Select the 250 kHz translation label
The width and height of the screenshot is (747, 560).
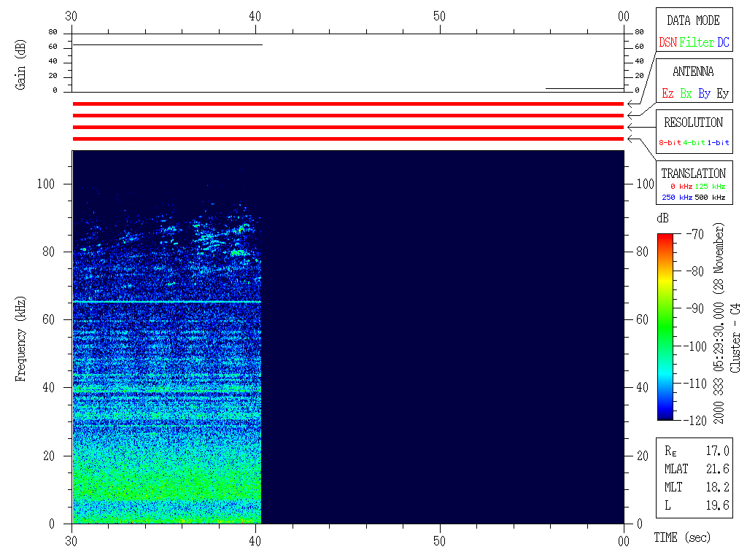[676, 198]
